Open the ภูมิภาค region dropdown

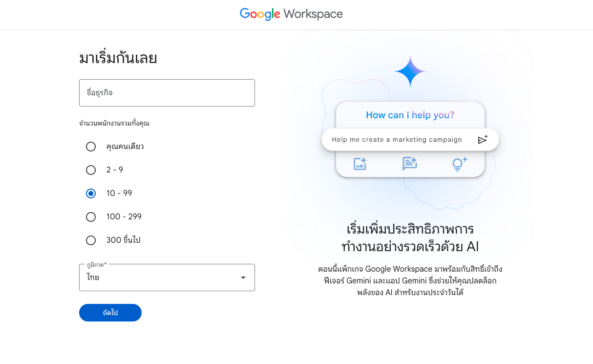167,278
